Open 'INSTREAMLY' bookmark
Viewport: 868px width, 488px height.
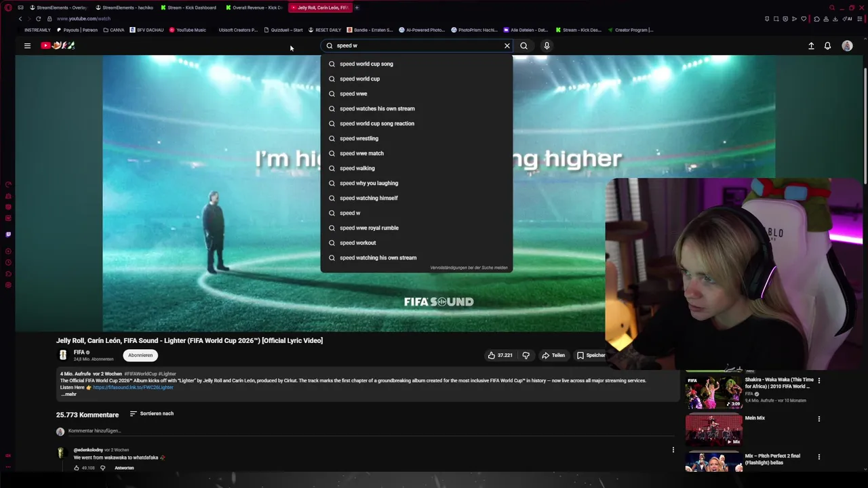(36, 30)
